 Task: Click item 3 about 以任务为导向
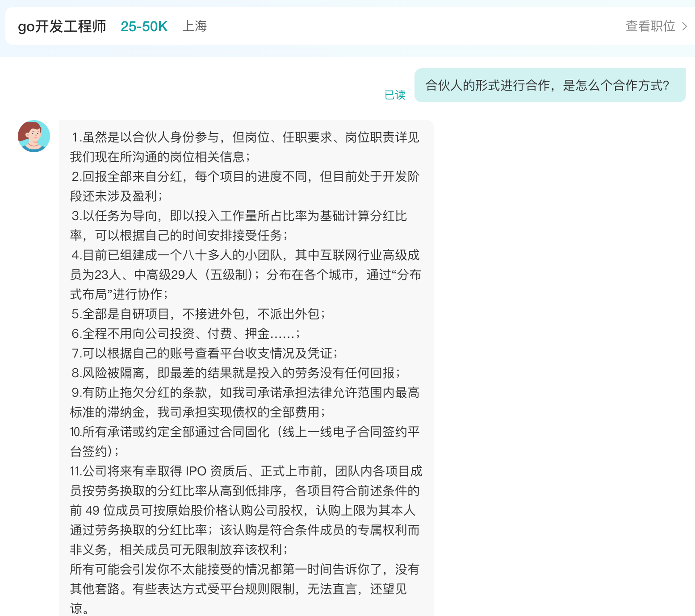(239, 225)
